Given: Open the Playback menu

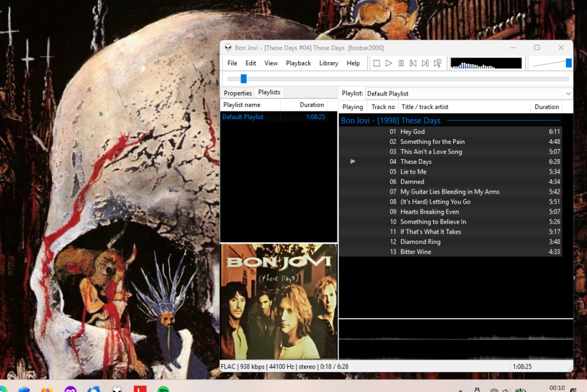Looking at the screenshot, I should [298, 63].
